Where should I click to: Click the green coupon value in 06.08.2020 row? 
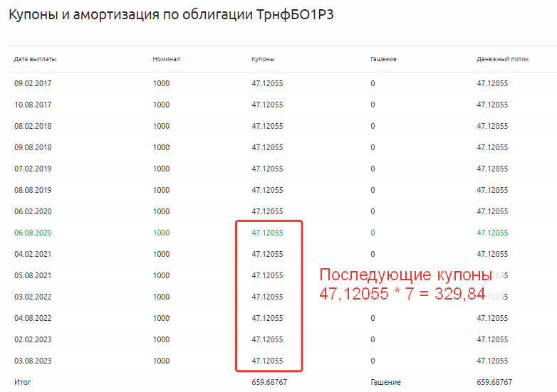pyautogui.click(x=267, y=233)
